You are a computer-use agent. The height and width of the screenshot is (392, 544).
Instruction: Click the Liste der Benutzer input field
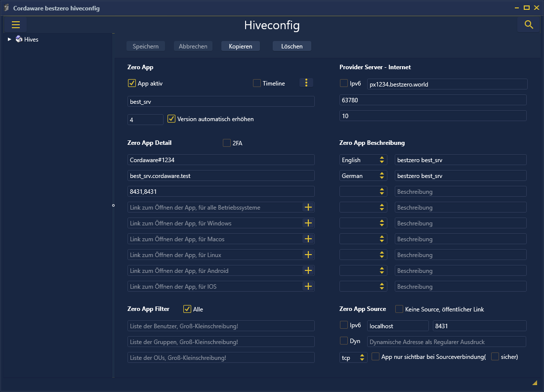pos(221,326)
